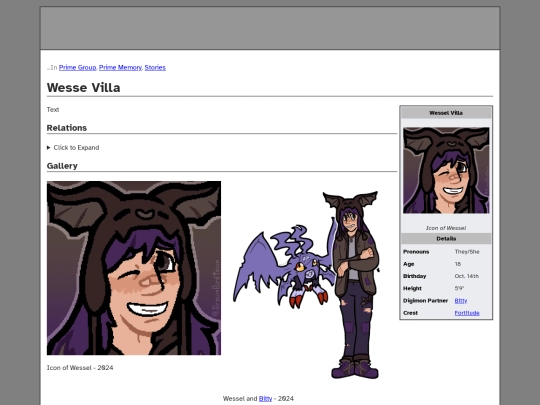Click the purple bat Digimon Bitty figure
Viewport: 540px width, 405px height.
pos(284,266)
